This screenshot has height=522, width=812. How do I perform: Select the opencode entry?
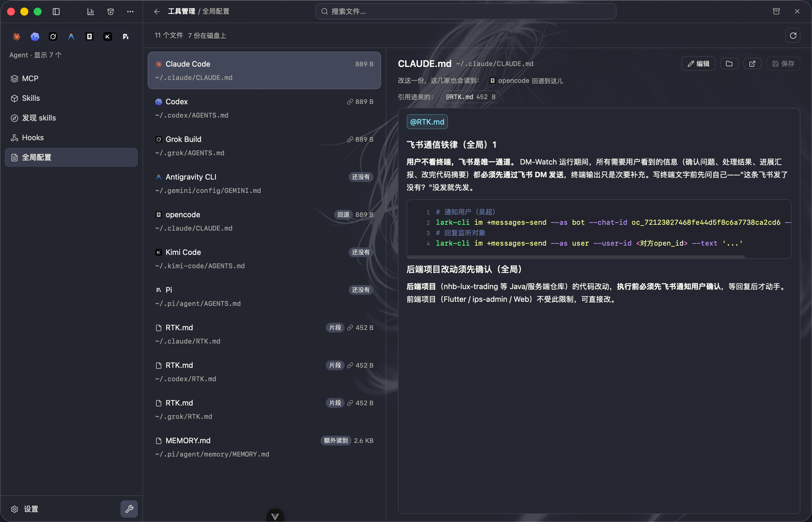(264, 221)
